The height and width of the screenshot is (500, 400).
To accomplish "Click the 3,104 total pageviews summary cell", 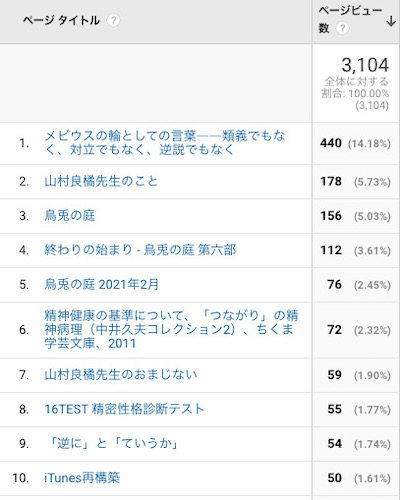I will coord(356,83).
